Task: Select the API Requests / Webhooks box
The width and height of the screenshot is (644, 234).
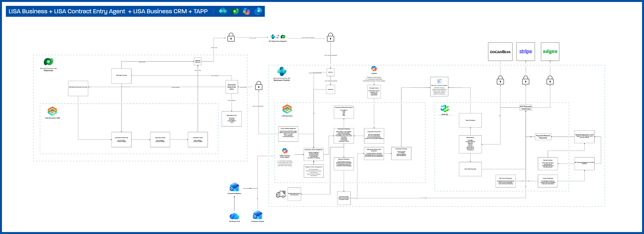Action: tap(526, 108)
